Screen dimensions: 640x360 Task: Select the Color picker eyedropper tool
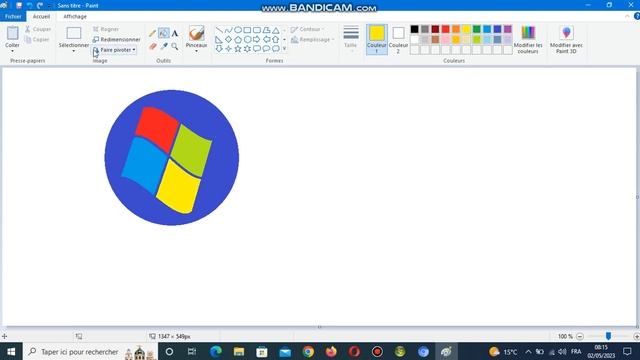coord(164,47)
